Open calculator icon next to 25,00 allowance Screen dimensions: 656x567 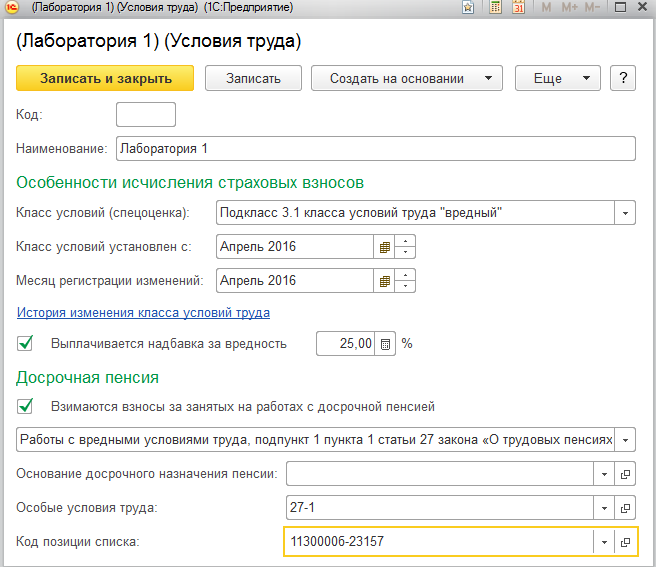pyautogui.click(x=387, y=343)
